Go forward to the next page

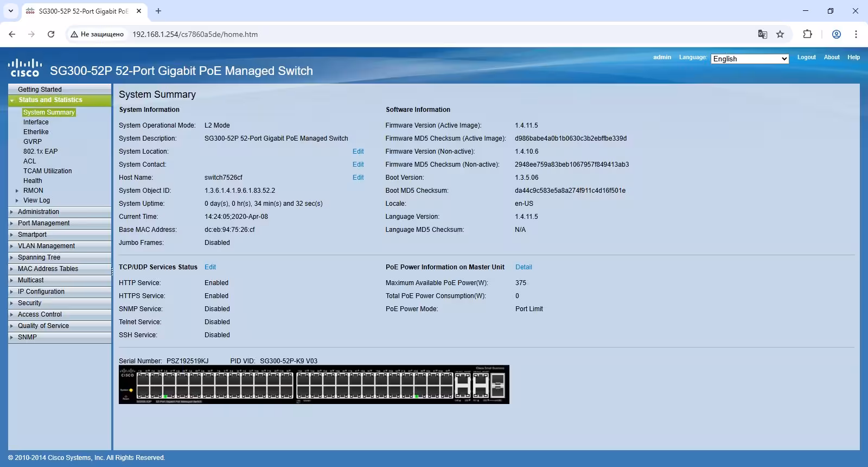[31, 34]
